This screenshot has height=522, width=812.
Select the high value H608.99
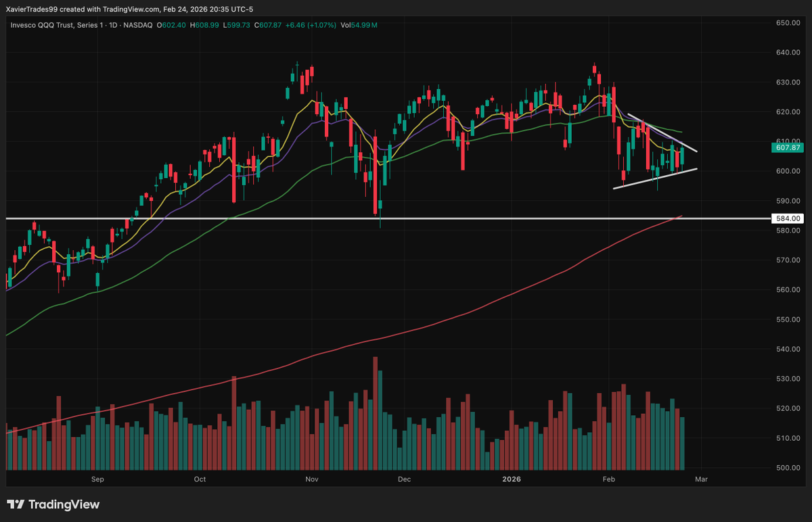click(206, 25)
